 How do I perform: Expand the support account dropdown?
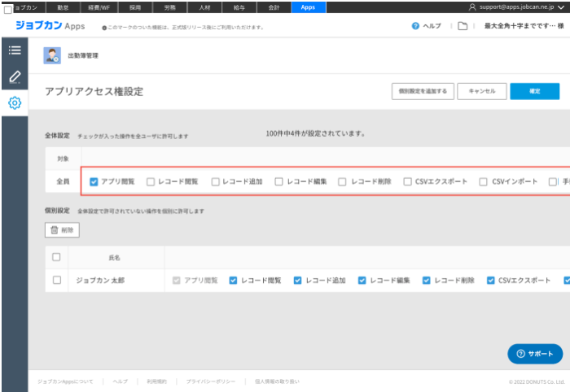[x=560, y=7]
